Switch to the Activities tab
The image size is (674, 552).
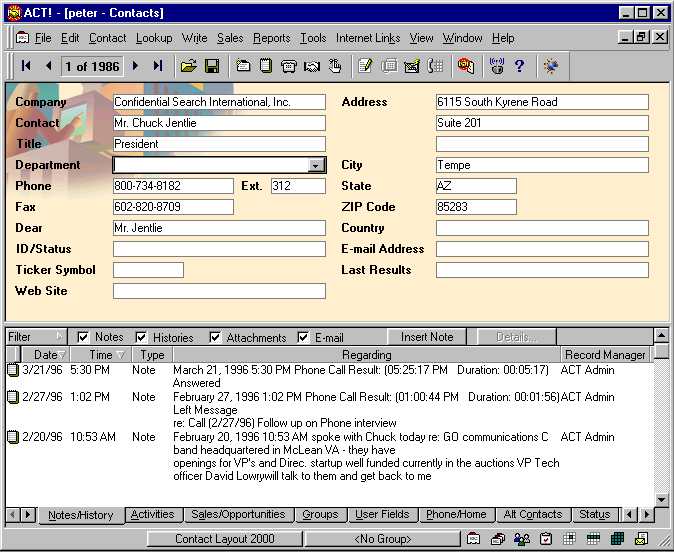pos(153,514)
